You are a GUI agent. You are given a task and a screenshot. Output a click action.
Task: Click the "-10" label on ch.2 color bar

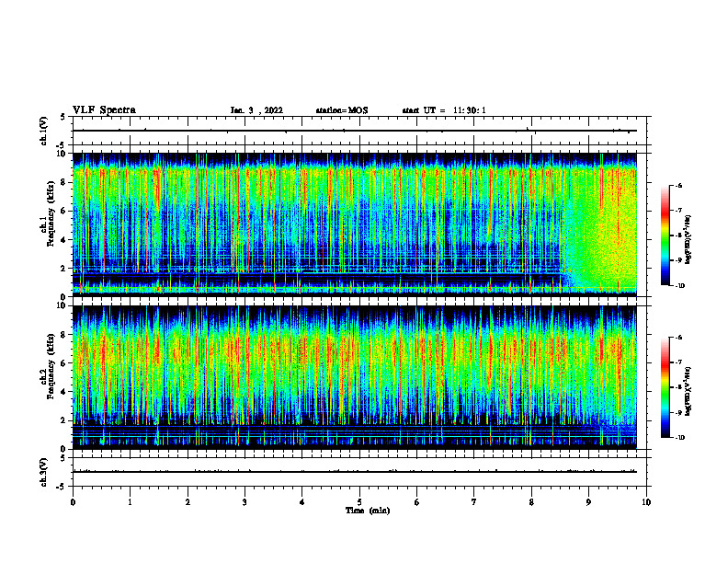pyautogui.click(x=679, y=438)
